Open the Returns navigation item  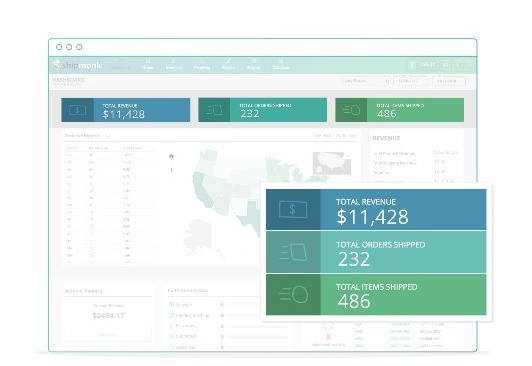tap(228, 64)
